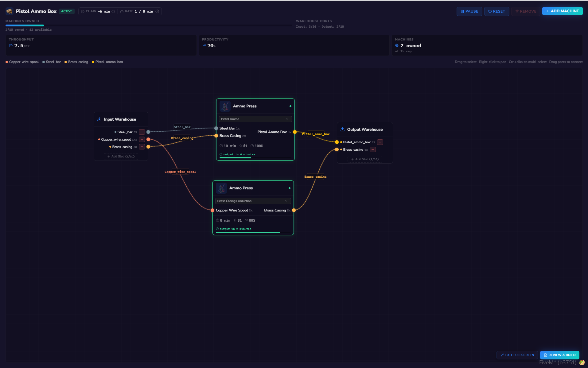Click REVIEW & BUILD button
The height and width of the screenshot is (368, 588).
[x=560, y=355]
